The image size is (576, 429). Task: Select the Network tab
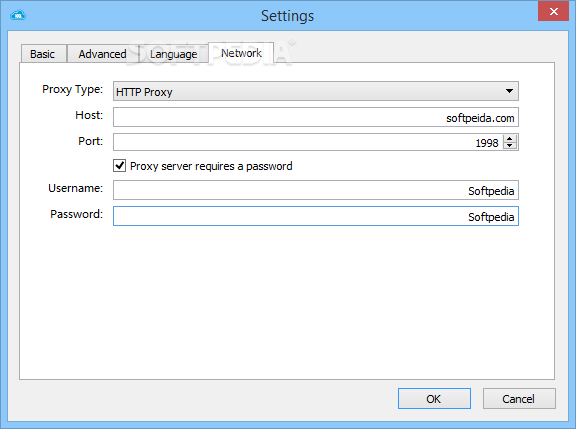point(241,53)
